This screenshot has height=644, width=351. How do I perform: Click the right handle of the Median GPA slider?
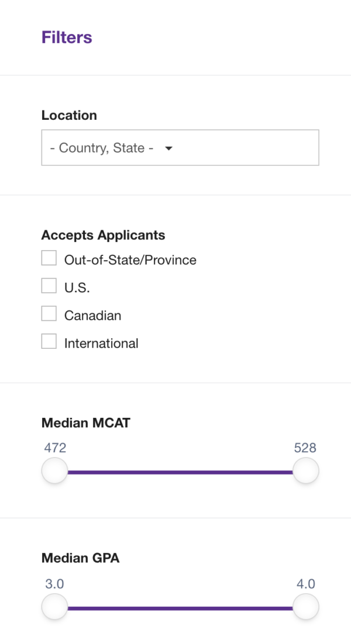pyautogui.click(x=306, y=606)
